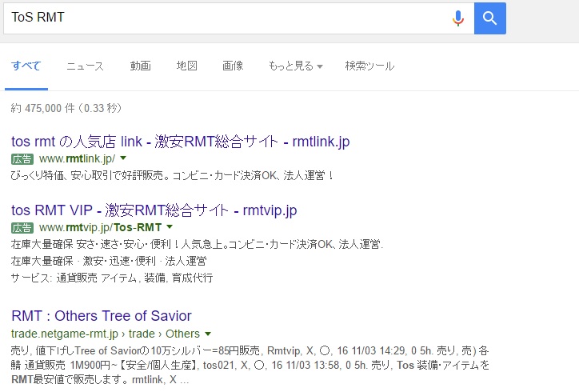Switch to the 動画 tab
This screenshot has height=392, width=579.
[140, 66]
